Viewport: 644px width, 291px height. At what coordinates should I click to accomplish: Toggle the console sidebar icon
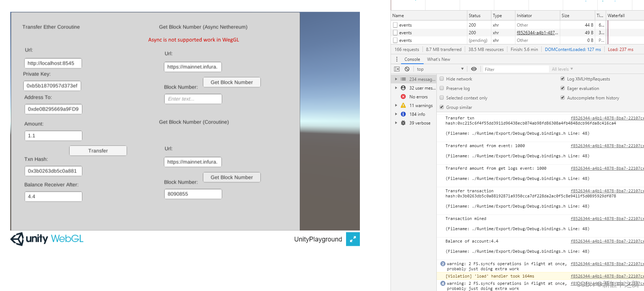pyautogui.click(x=397, y=69)
